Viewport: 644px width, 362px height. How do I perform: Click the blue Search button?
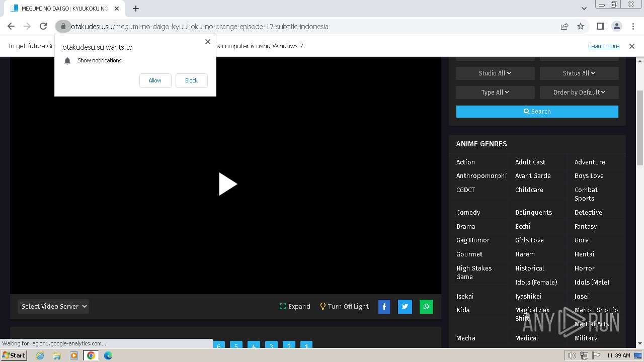(x=537, y=112)
